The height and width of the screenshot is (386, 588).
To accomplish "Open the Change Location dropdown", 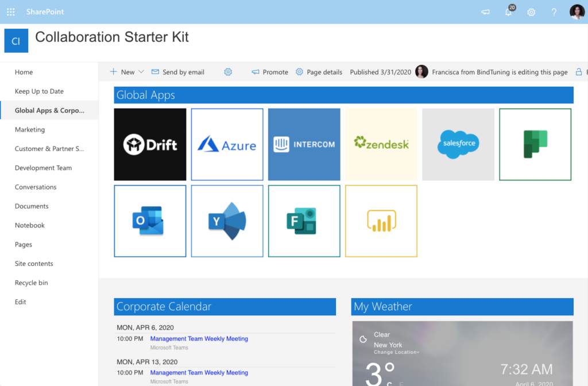I will pyautogui.click(x=397, y=352).
